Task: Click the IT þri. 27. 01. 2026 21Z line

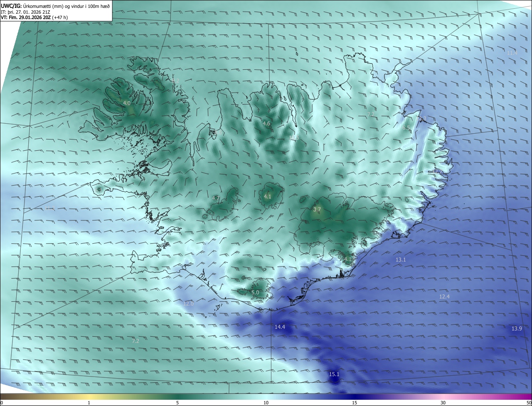Action: [26, 12]
